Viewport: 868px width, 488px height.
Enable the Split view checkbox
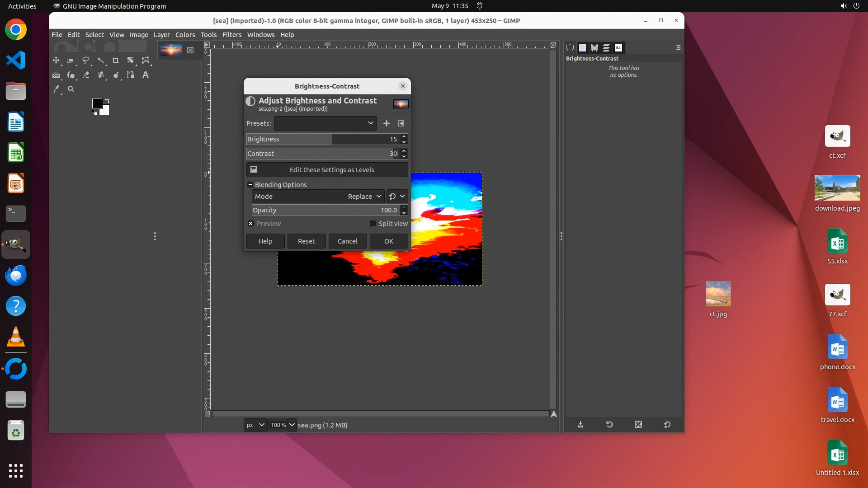(x=373, y=224)
